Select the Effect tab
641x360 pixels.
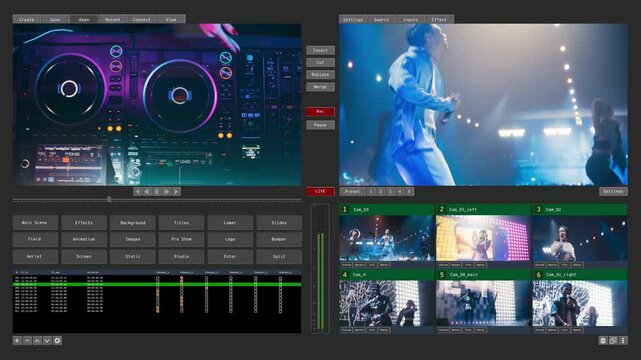[x=439, y=19]
